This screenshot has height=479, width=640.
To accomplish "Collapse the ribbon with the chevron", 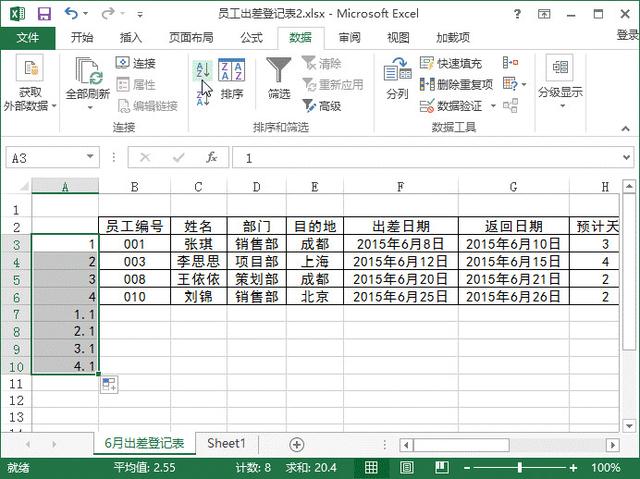I will (x=625, y=129).
